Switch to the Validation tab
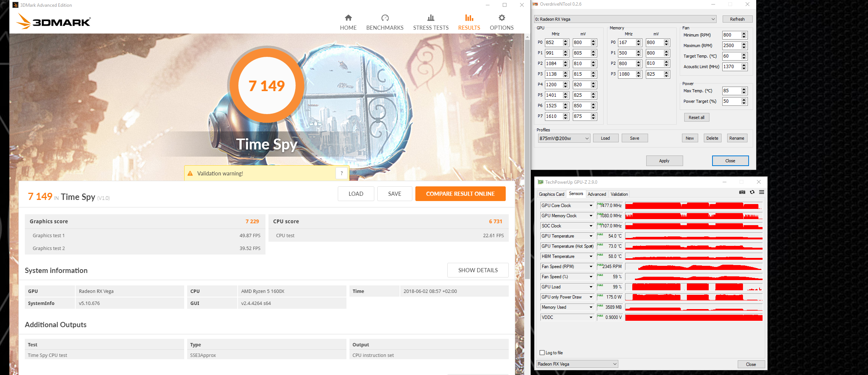The image size is (868, 375). 619,194
